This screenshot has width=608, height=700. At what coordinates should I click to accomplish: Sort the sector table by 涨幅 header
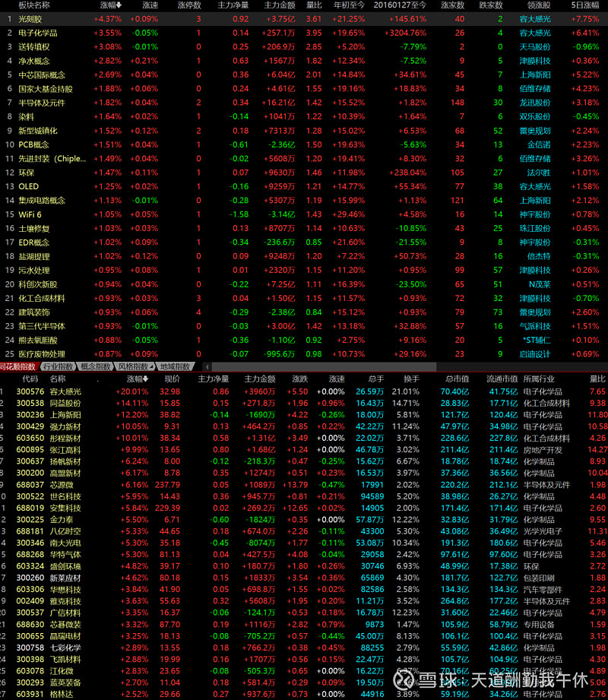(x=110, y=5)
